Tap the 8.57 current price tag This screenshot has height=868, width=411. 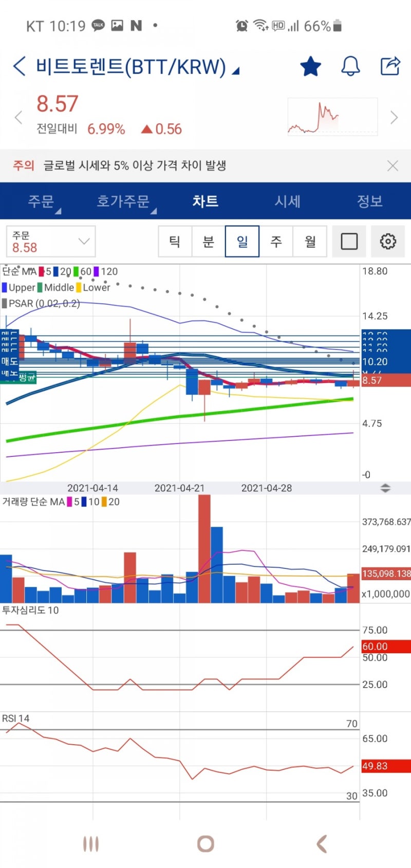pos(386,380)
